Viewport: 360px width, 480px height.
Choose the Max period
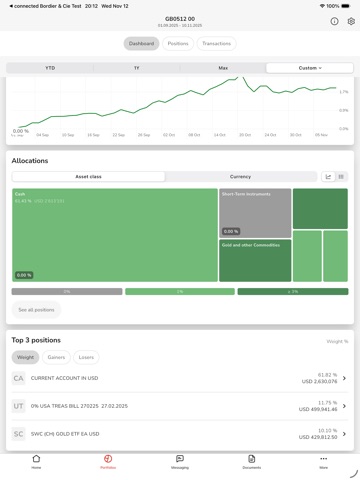(223, 68)
